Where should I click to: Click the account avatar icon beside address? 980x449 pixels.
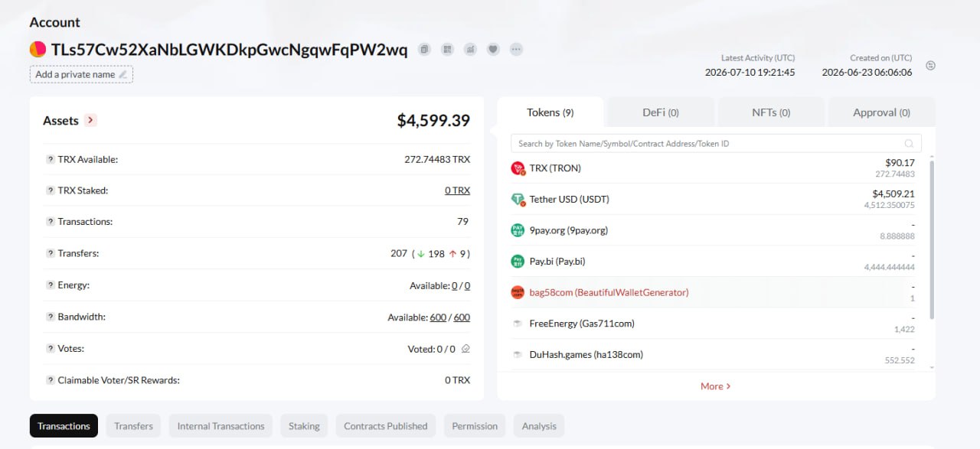click(x=38, y=50)
